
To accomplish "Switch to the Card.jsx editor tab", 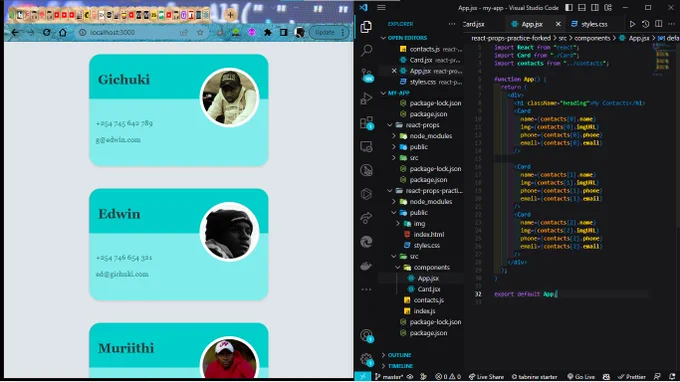I will 474,24.
